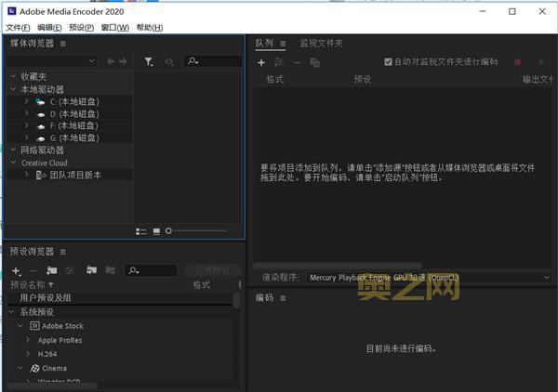Select the C: drive icon
Image resolution: width=558 pixels, height=392 pixels.
[40, 102]
